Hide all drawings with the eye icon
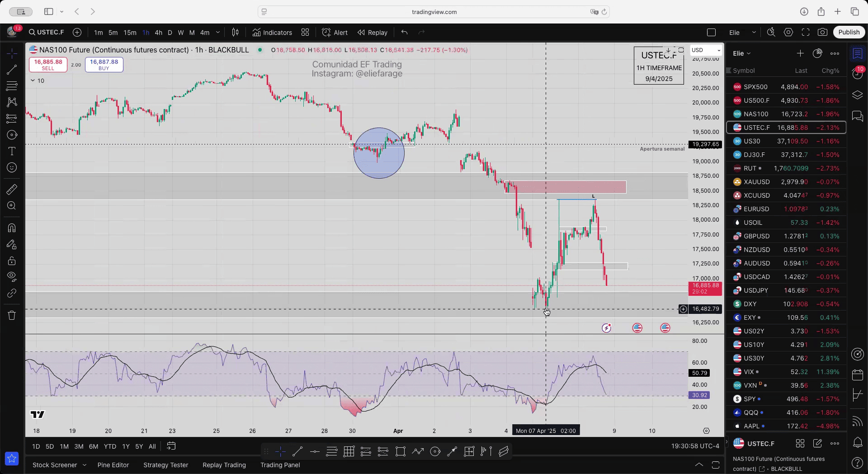Viewport: 868px width, 474px height. (x=12, y=276)
